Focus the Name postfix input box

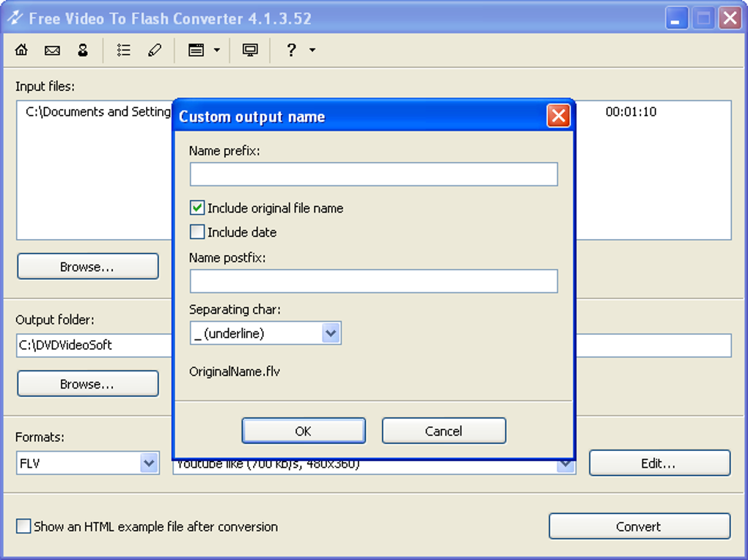373,281
